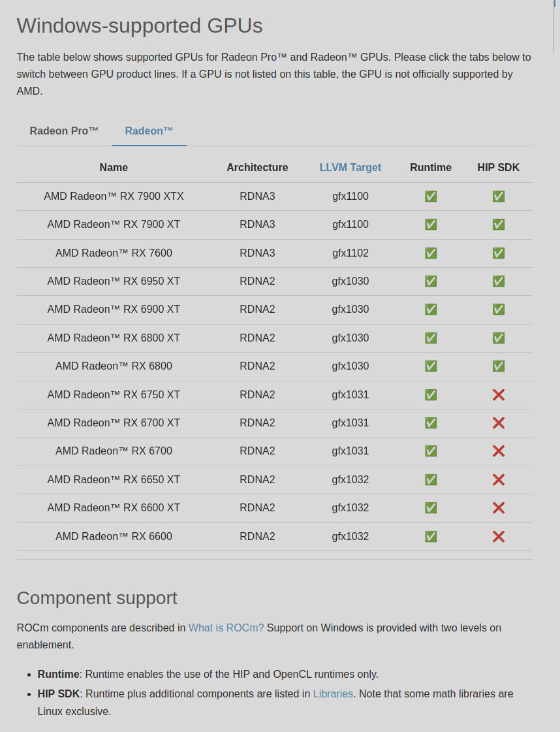Click the HIP SDK checkmark for RX 7600
560x732 pixels.
point(499,253)
